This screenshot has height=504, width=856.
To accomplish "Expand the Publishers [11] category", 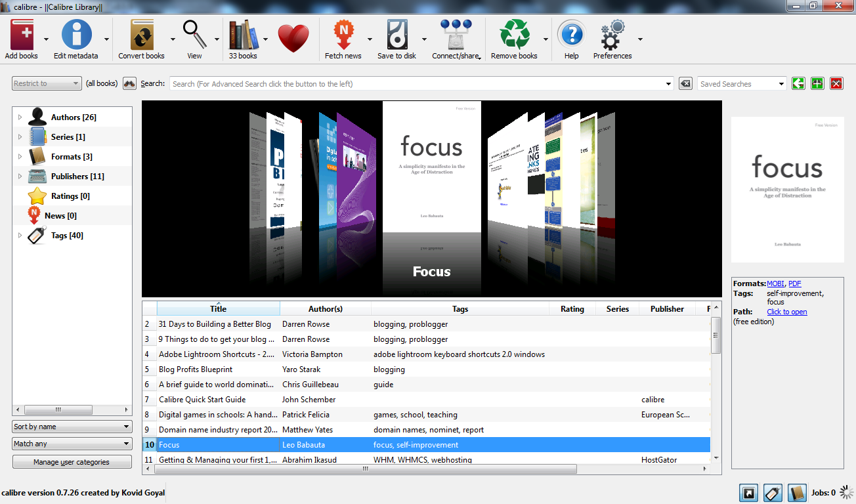I will 20,177.
